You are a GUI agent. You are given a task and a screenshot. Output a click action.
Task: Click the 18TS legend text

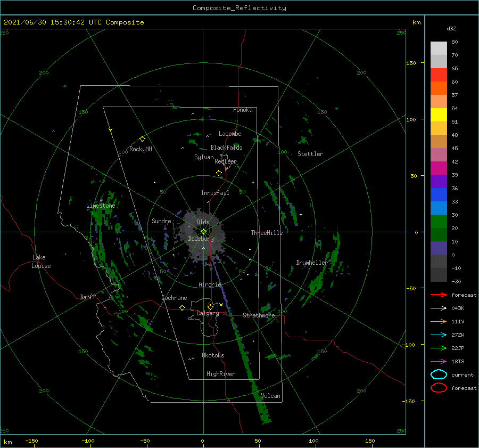458,362
